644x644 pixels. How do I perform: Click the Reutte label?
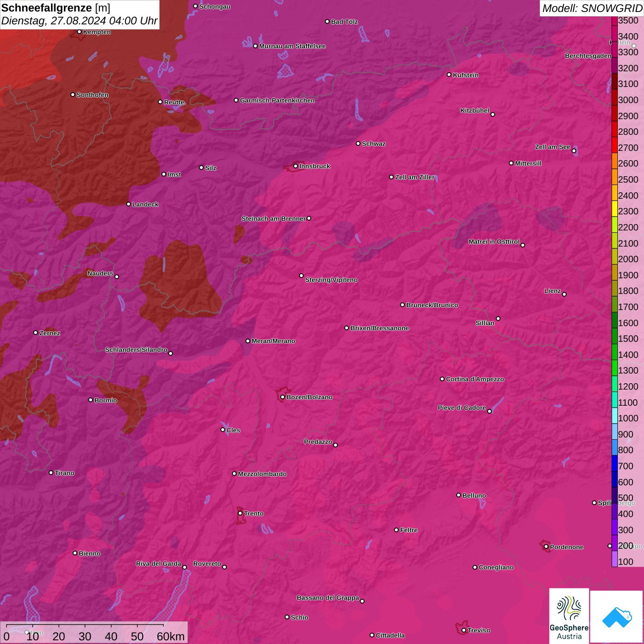pyautogui.click(x=174, y=102)
